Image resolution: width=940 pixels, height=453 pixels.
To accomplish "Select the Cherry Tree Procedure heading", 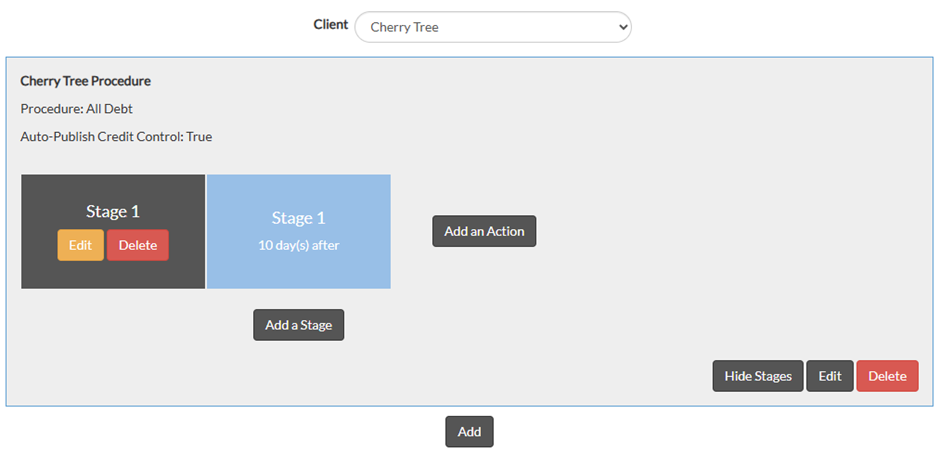I will [85, 80].
